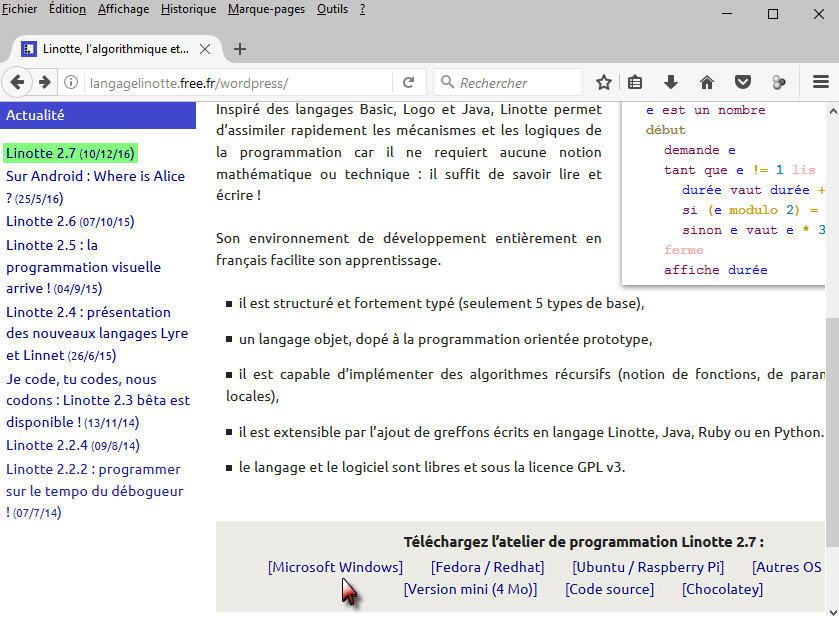Maximize the browser window
839x631 pixels.
pyautogui.click(x=773, y=14)
